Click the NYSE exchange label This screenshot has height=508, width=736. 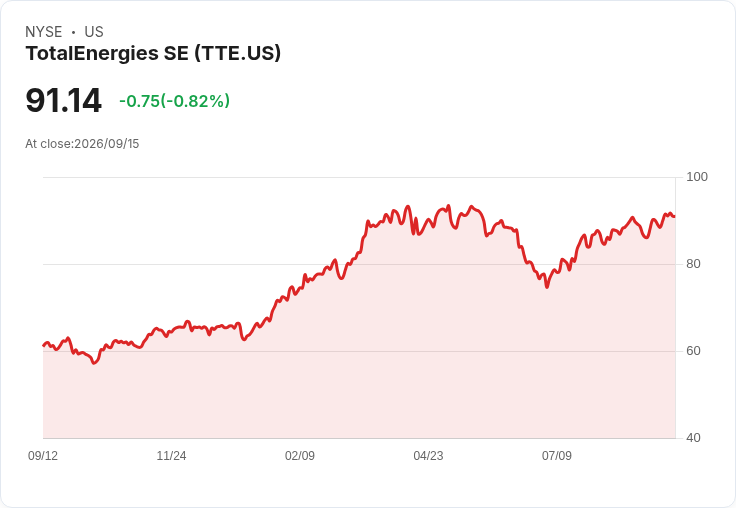click(44, 32)
